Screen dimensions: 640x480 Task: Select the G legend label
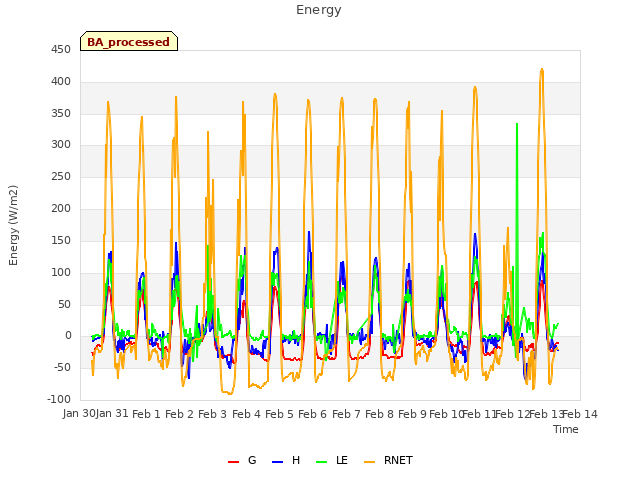252,460
